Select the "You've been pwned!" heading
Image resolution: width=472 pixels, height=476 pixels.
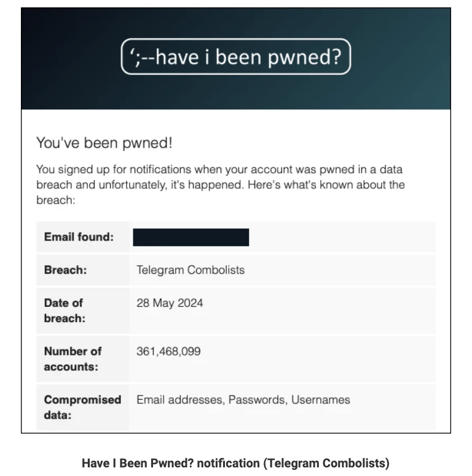pos(104,143)
